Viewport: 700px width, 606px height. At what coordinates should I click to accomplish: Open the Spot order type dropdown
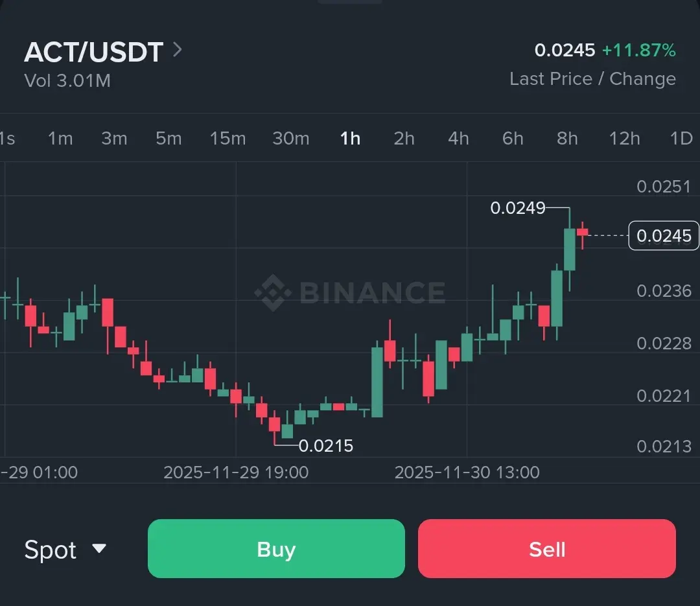pyautogui.click(x=65, y=550)
